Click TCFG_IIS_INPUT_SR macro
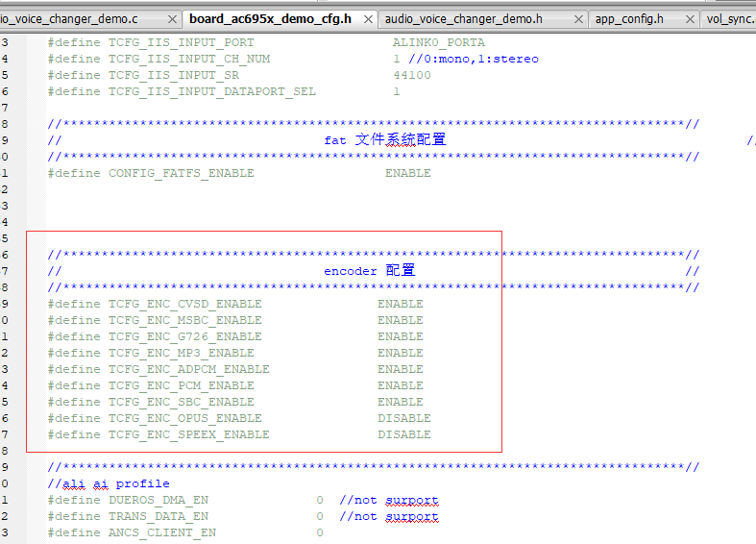The image size is (756, 544). coord(174,75)
